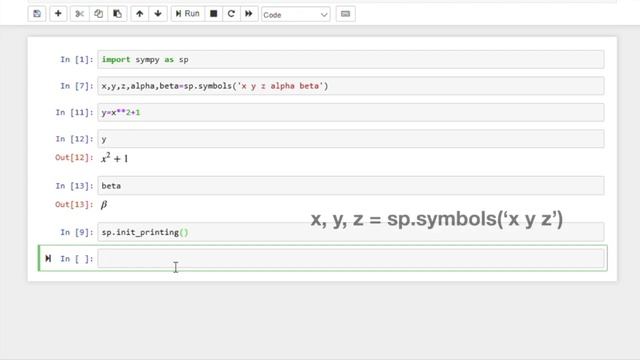Select the sp.init_printing() cell
640x360 pixels.
click(351, 232)
